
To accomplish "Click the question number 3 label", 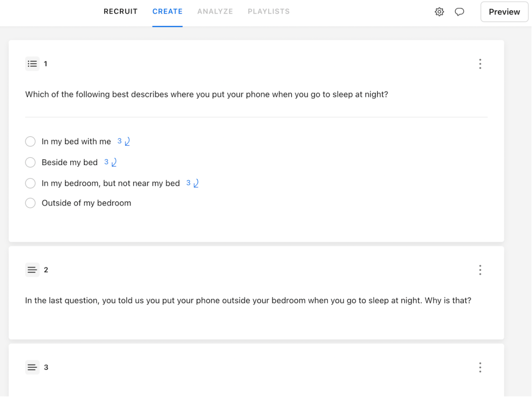I will point(46,368).
